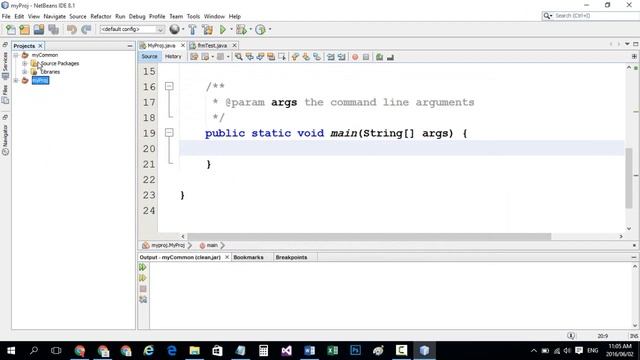Expand the Source Packages node
Image resolution: width=640 pixels, height=360 pixels.
[x=24, y=63]
